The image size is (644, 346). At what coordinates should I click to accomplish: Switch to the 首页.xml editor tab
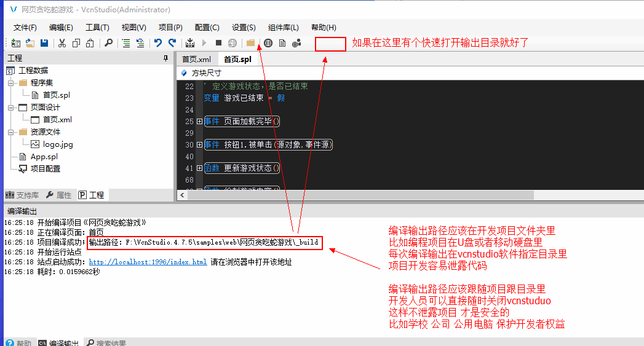click(196, 60)
